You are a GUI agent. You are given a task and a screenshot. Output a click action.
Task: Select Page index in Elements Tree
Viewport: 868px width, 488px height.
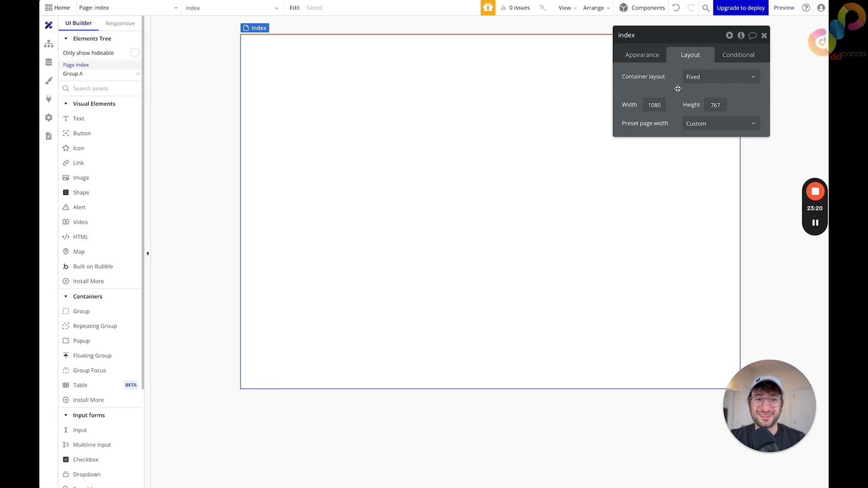point(76,65)
